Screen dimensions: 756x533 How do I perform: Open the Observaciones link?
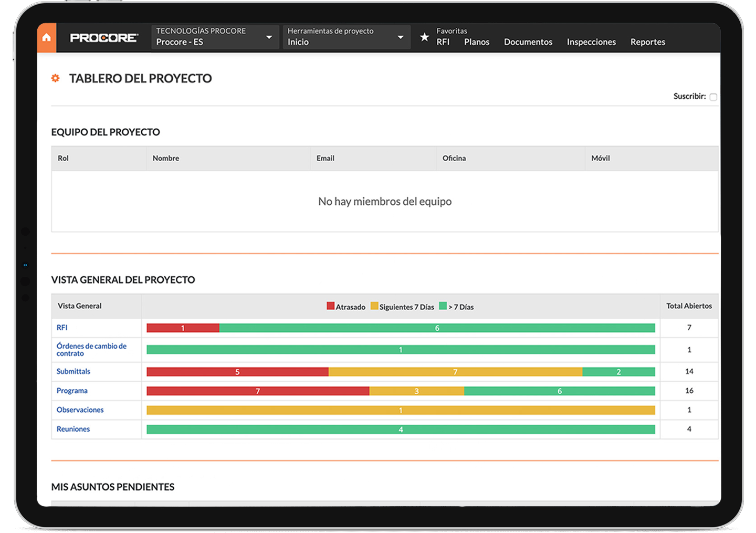[x=80, y=410]
